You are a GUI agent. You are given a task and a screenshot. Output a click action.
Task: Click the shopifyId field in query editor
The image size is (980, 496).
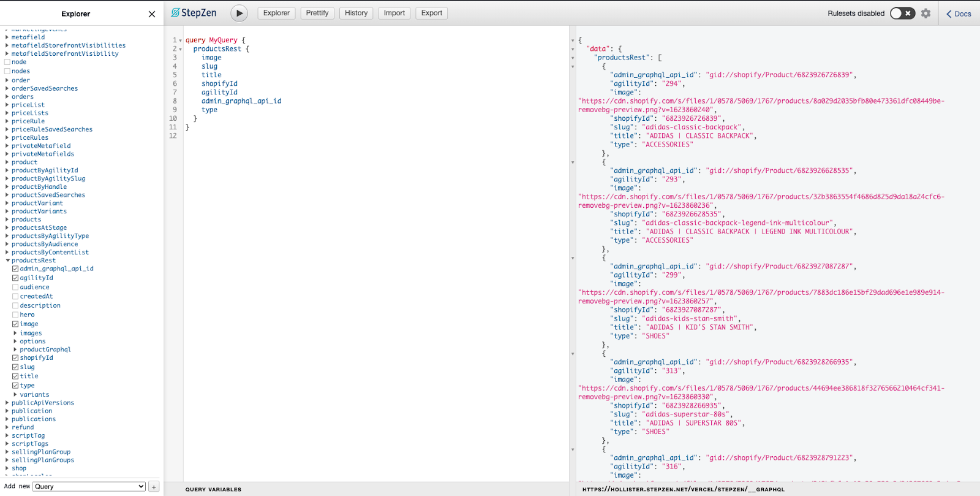coord(219,84)
